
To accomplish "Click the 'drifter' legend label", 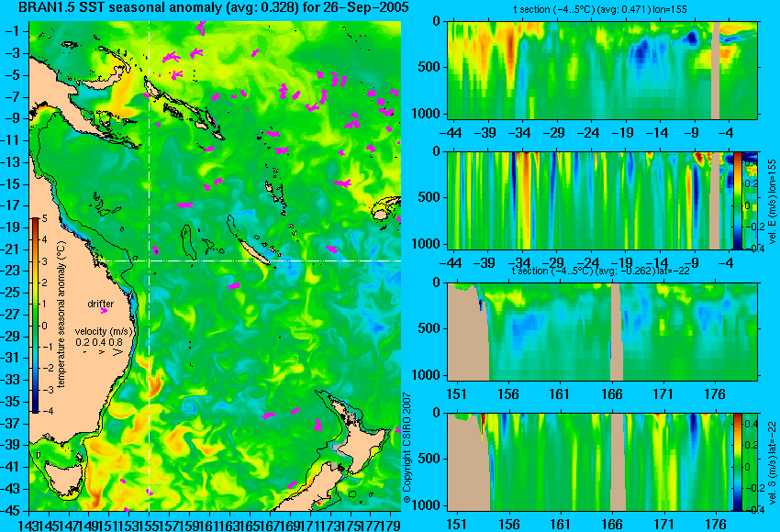I will (101, 304).
